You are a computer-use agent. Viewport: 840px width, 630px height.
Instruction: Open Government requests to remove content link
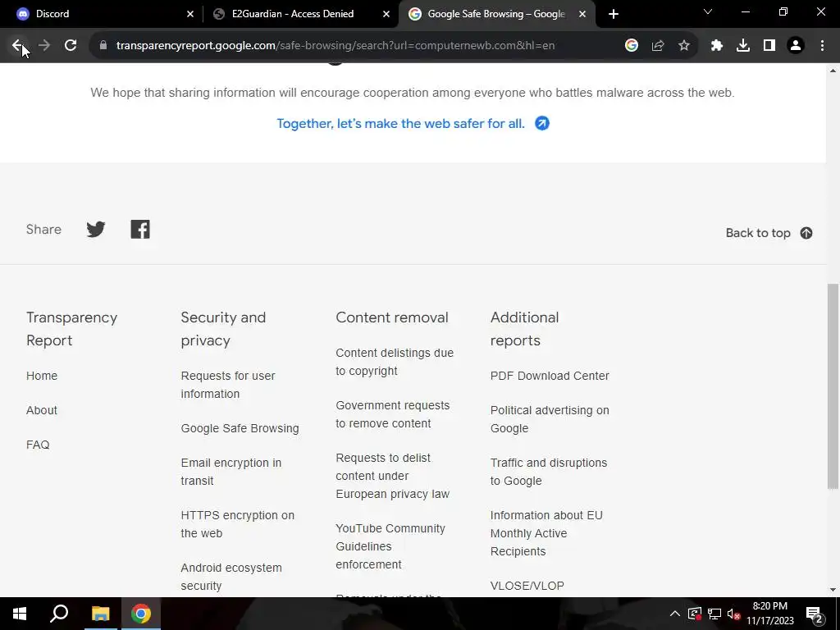tap(393, 414)
